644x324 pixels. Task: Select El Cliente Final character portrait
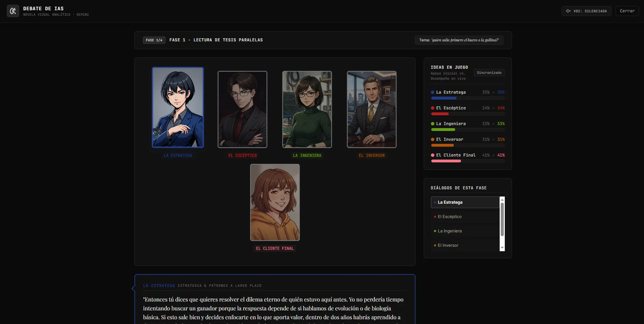[x=275, y=202]
